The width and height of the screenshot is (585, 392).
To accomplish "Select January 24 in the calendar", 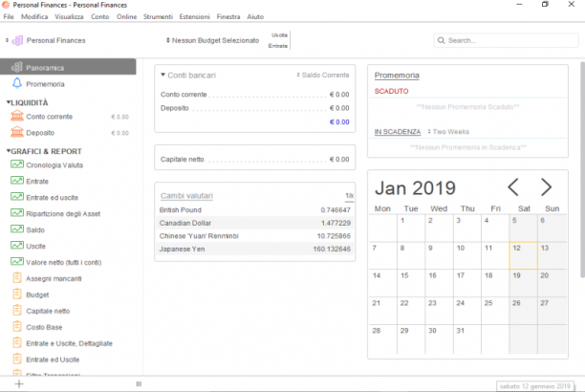I will [x=467, y=311].
